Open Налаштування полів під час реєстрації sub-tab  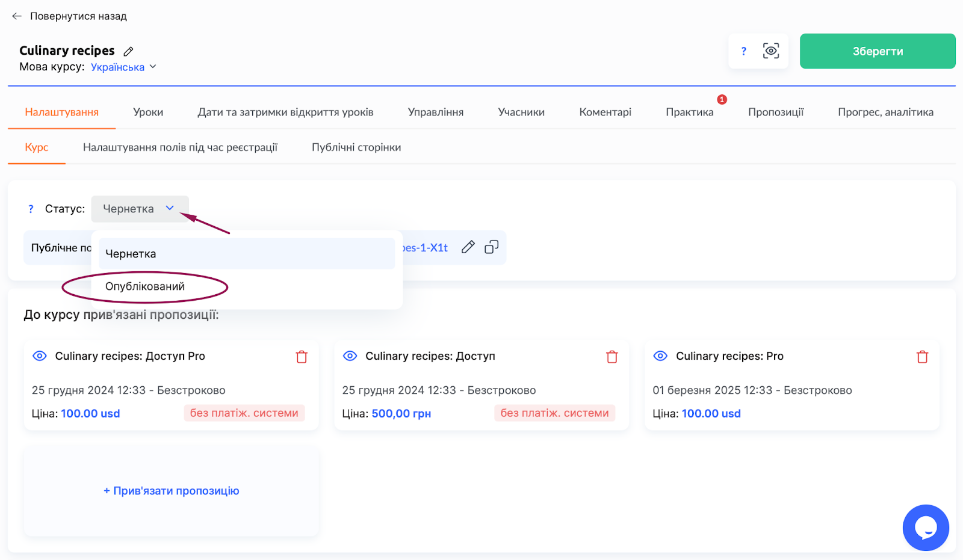tap(180, 147)
